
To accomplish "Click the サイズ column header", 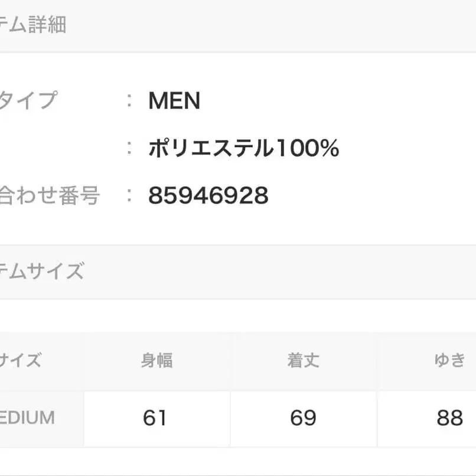I will coord(21,360).
